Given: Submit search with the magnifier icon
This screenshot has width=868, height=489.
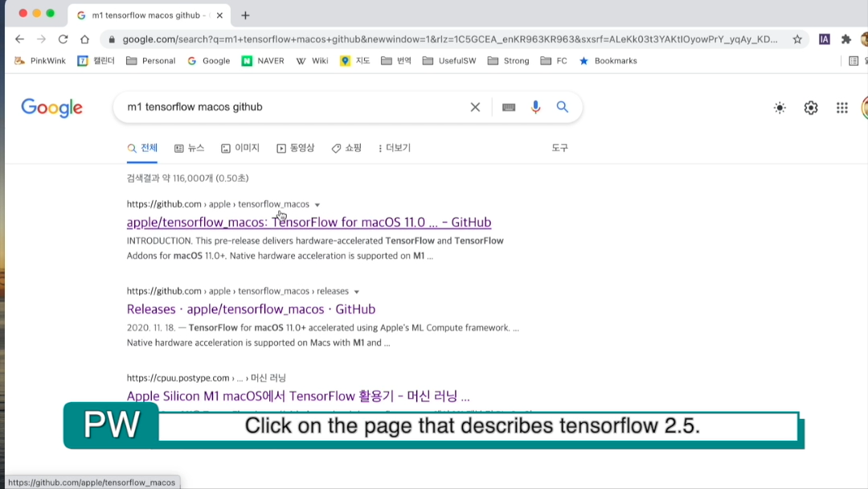Looking at the screenshot, I should point(563,107).
